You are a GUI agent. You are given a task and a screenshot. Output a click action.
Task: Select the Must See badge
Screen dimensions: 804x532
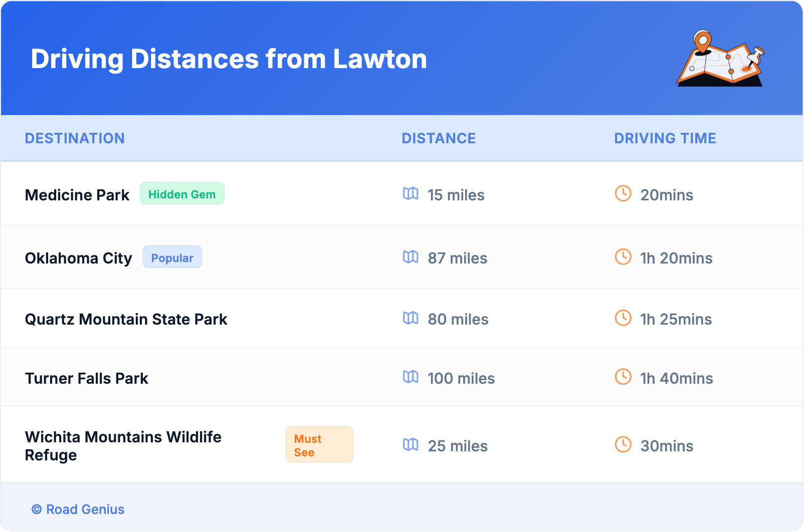tap(319, 445)
